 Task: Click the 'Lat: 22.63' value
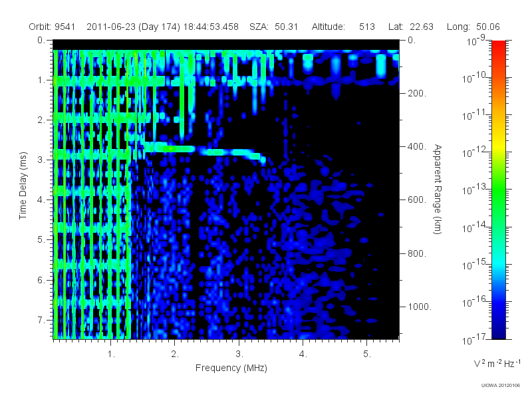click(x=411, y=27)
